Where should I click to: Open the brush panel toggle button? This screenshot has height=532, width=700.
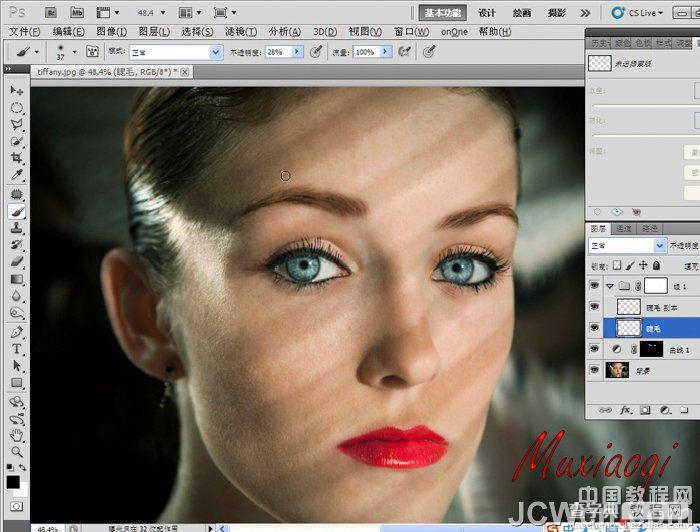coord(92,52)
